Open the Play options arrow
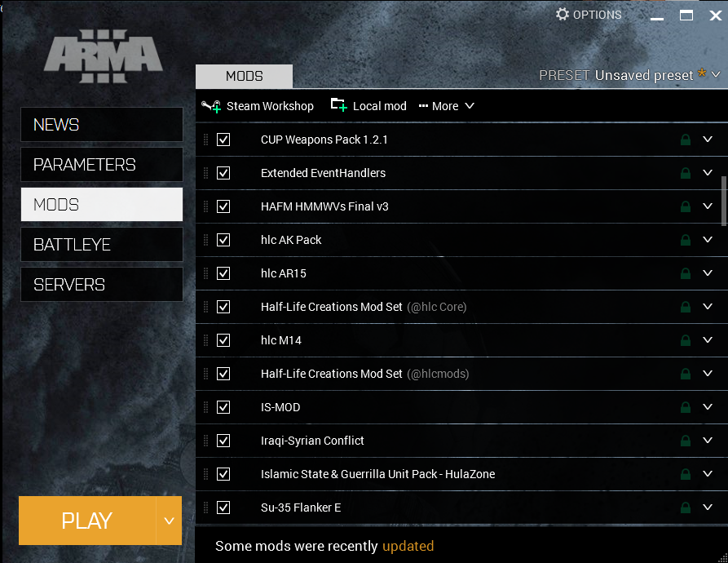728x563 pixels. (x=169, y=521)
